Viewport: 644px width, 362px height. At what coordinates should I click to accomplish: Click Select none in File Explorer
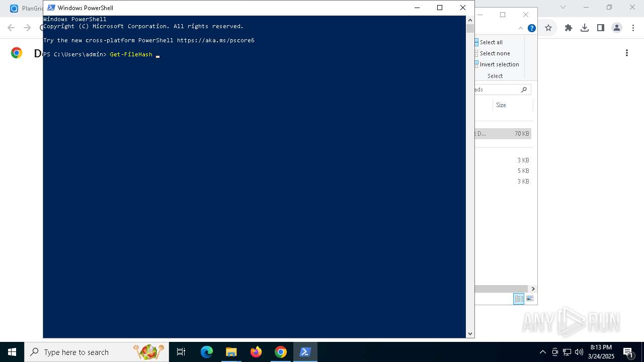(492, 53)
